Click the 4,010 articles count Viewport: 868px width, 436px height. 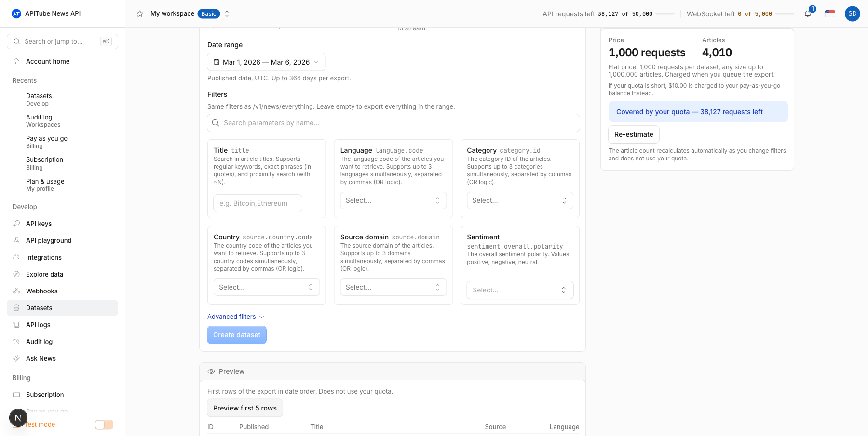point(717,53)
